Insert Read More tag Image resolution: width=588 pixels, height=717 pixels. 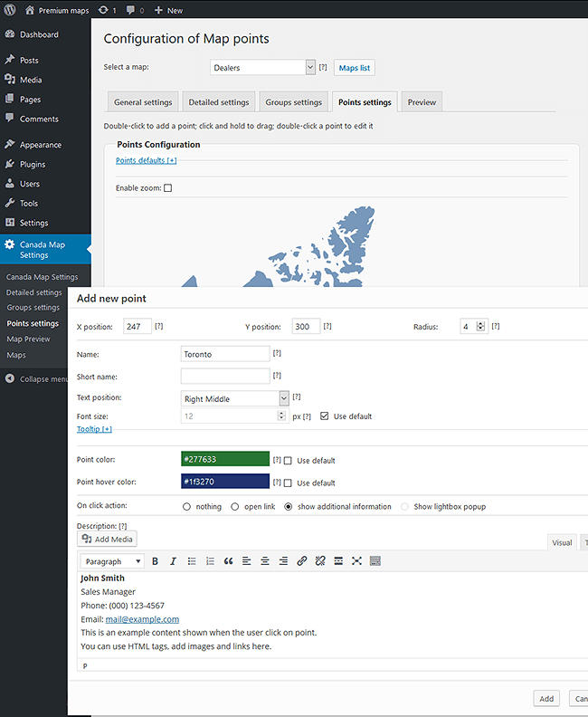(338, 561)
